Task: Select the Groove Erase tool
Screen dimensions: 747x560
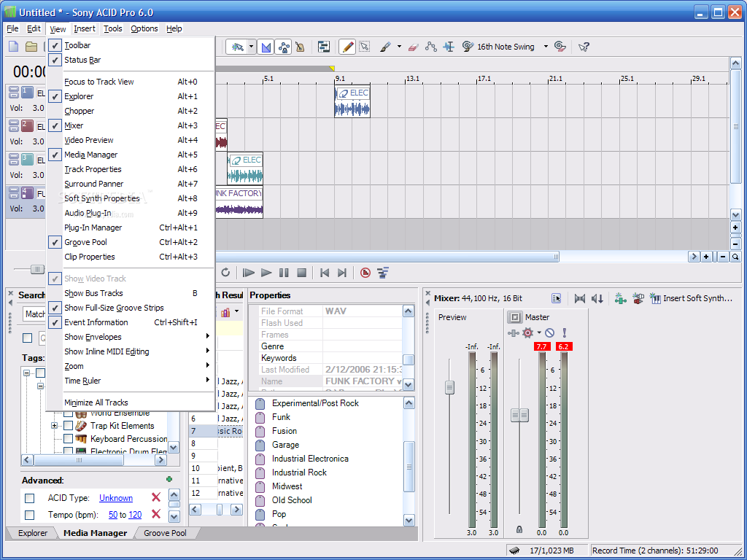Action: point(561,47)
